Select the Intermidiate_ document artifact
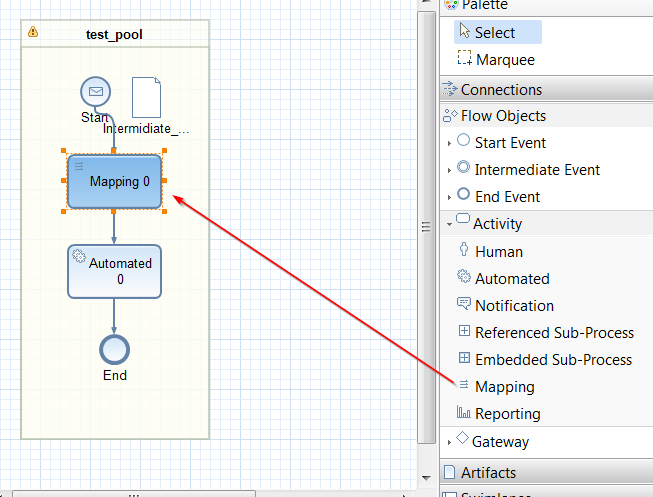This screenshot has width=653, height=497. [x=146, y=97]
